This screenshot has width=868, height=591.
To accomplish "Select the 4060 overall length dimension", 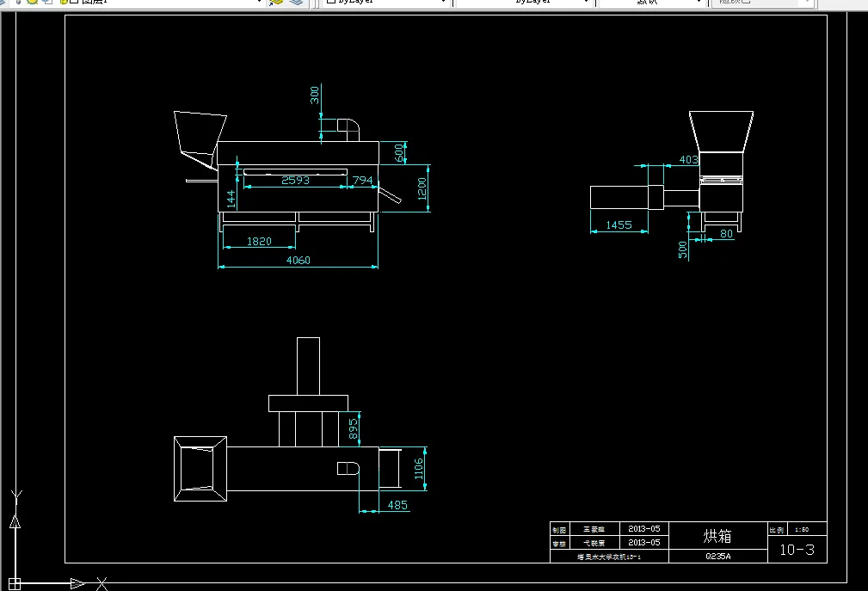I will 298,260.
